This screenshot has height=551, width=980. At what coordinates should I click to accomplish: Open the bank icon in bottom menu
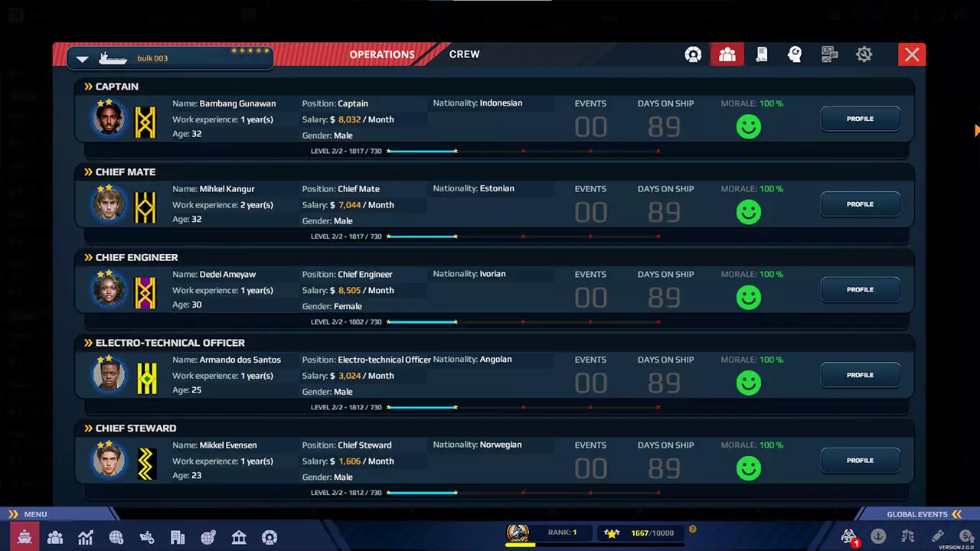239,537
